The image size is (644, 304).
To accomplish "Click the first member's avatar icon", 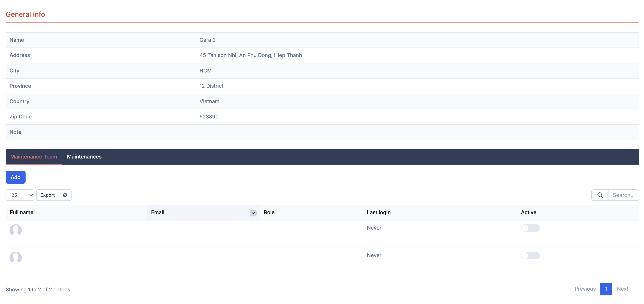I will [x=15, y=230].
